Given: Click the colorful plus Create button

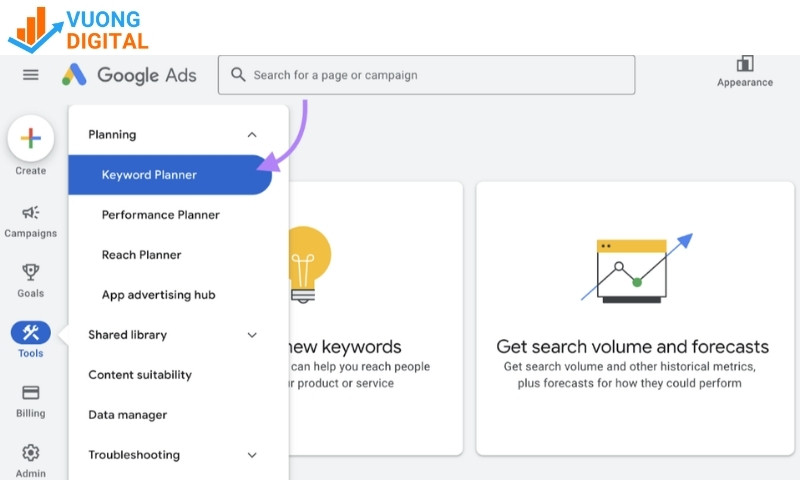Looking at the screenshot, I should [x=31, y=139].
